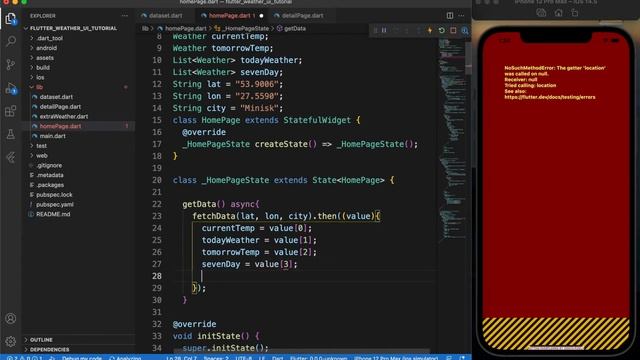The width and height of the screenshot is (640, 360).
Task: Open the Explorer view in activity bar
Action: (11, 19)
